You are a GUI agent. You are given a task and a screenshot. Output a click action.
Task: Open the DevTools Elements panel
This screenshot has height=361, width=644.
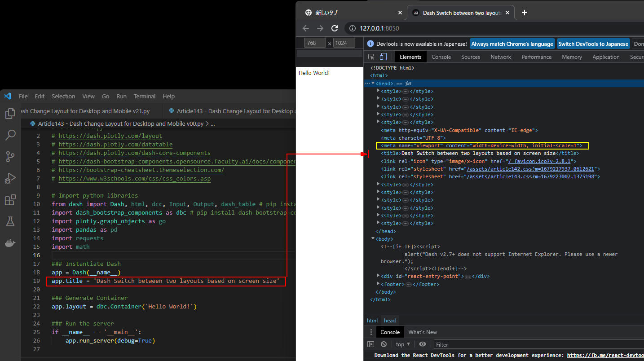pos(410,57)
